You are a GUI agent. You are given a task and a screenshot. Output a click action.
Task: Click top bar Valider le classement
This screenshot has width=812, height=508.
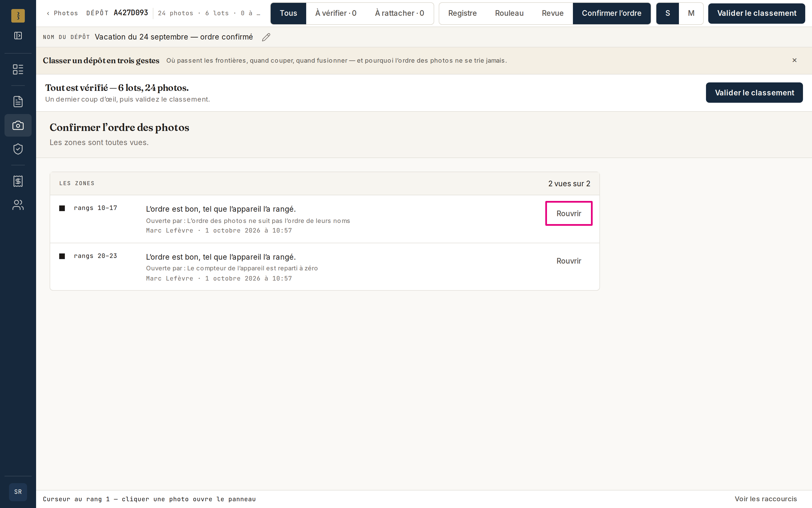coord(756,13)
